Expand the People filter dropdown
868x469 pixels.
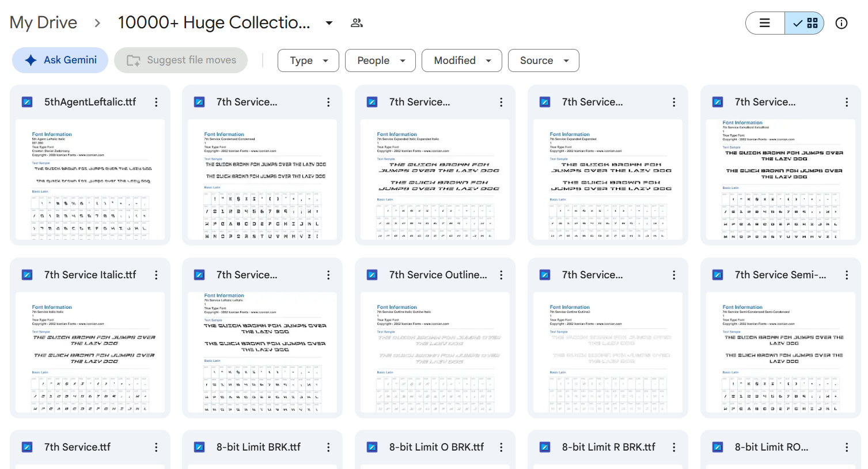point(380,60)
